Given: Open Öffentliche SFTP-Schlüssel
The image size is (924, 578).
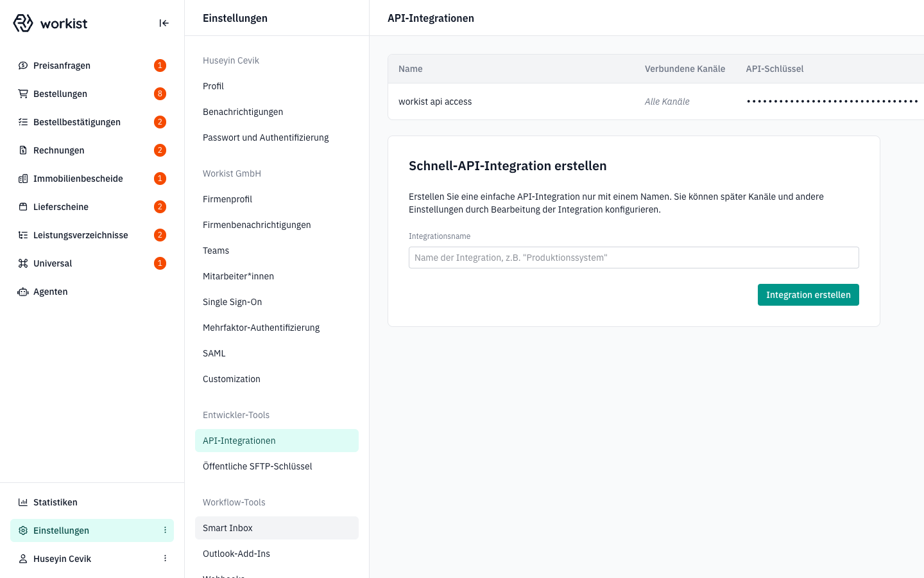Looking at the screenshot, I should click(277, 466).
